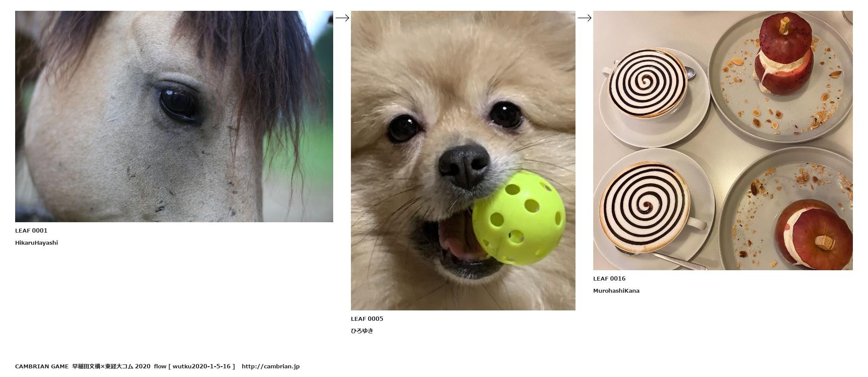Open the horse eye photo
Viewport: 868px width, 377px height.
[x=174, y=116]
